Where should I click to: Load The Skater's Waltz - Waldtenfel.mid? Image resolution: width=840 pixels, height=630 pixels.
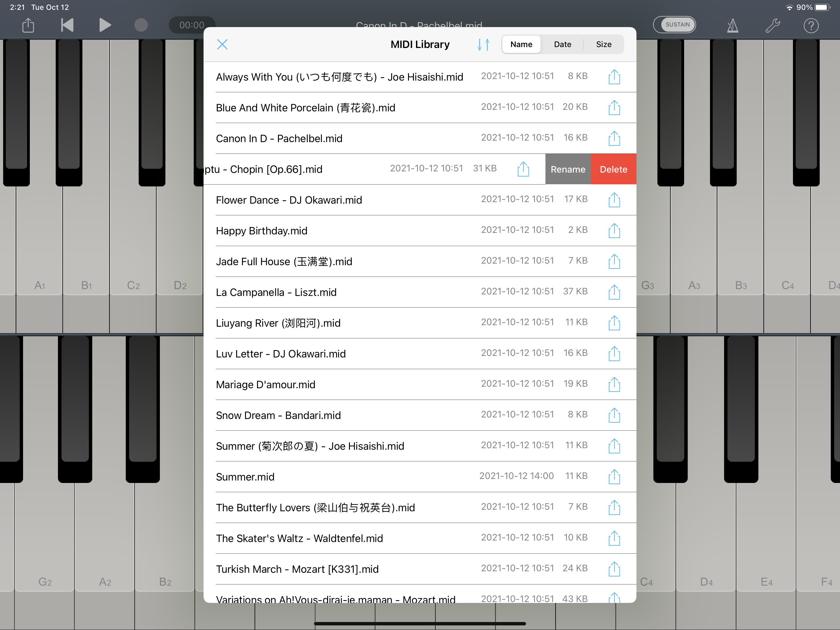420,538
